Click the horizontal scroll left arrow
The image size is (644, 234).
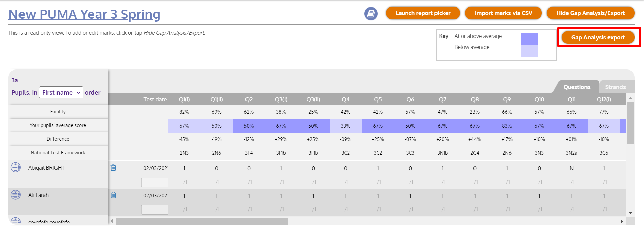[x=112, y=221]
